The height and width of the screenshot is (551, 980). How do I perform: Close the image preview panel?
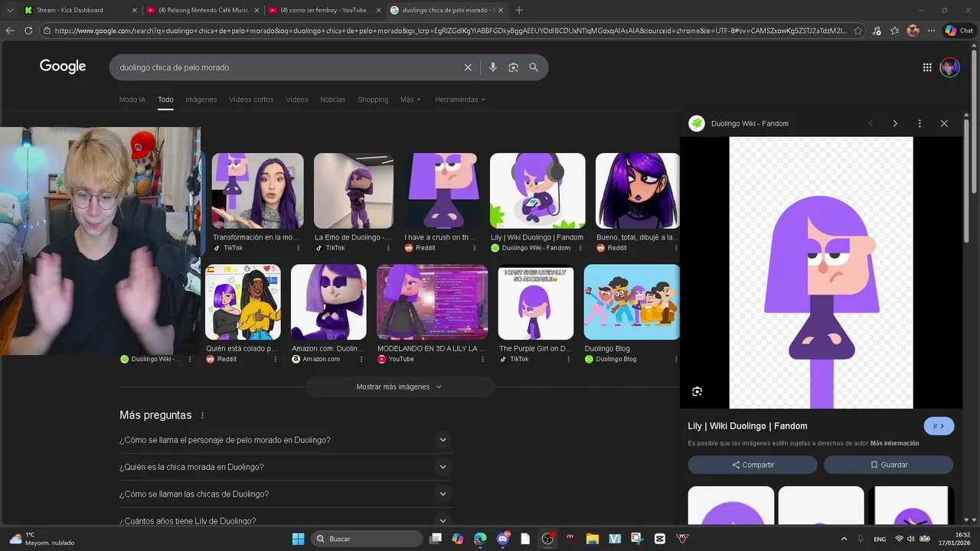(x=944, y=123)
